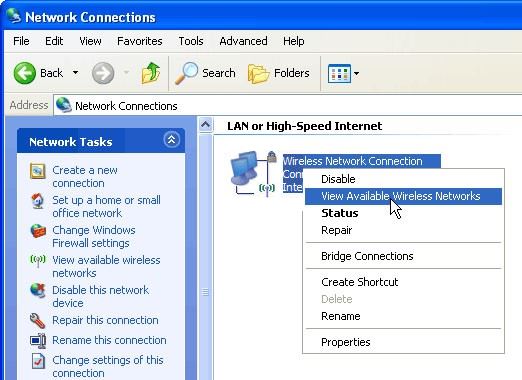Image resolution: width=522 pixels, height=380 pixels.
Task: Click the Back button label
Action: (x=52, y=73)
